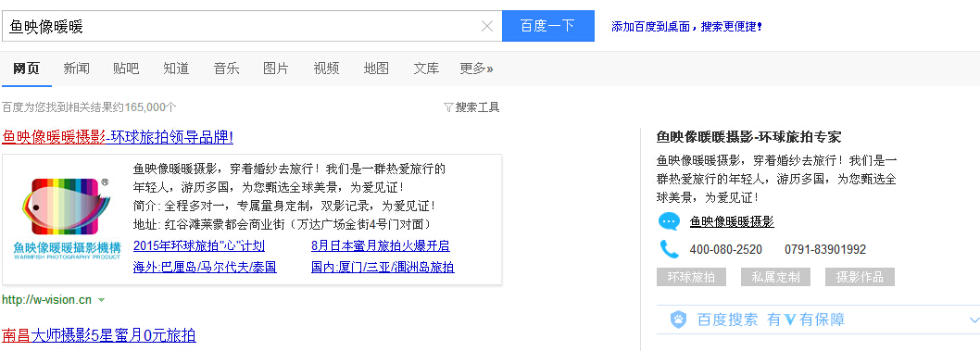Click phone number 0791-83901992
This screenshot has height=351, width=980.
coord(825,250)
